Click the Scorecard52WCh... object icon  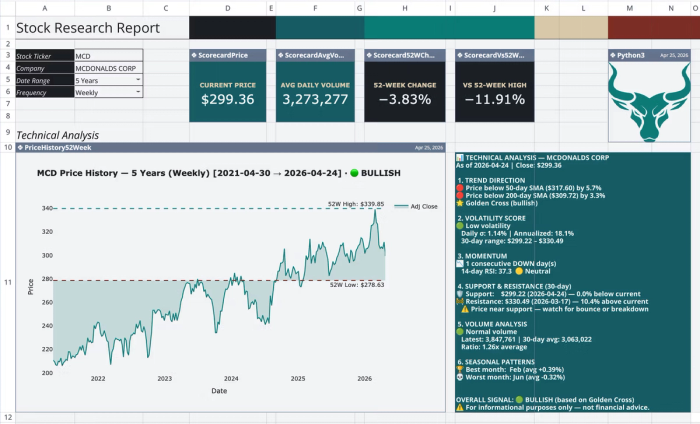369,55
